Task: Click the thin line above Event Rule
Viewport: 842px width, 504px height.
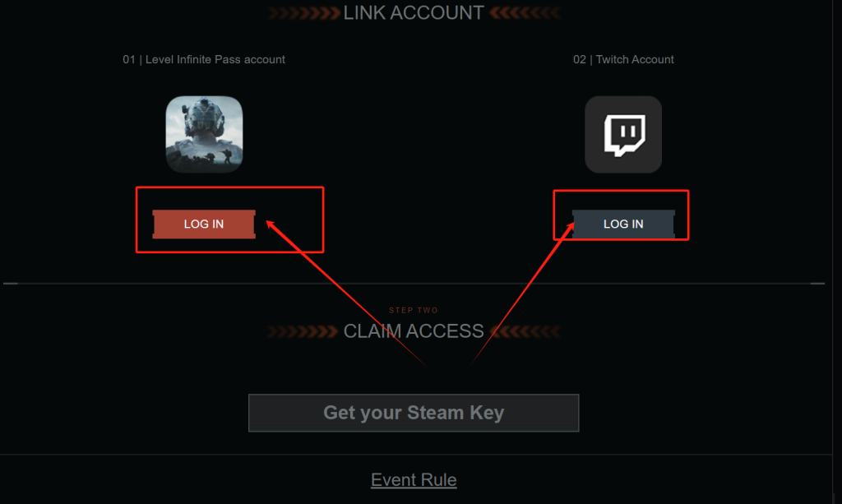Action: (416, 455)
